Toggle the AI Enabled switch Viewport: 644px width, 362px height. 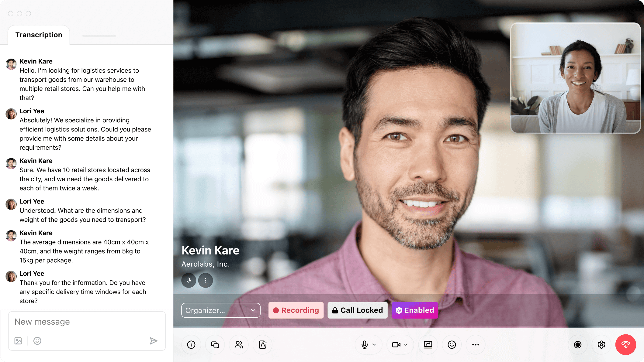tap(415, 310)
